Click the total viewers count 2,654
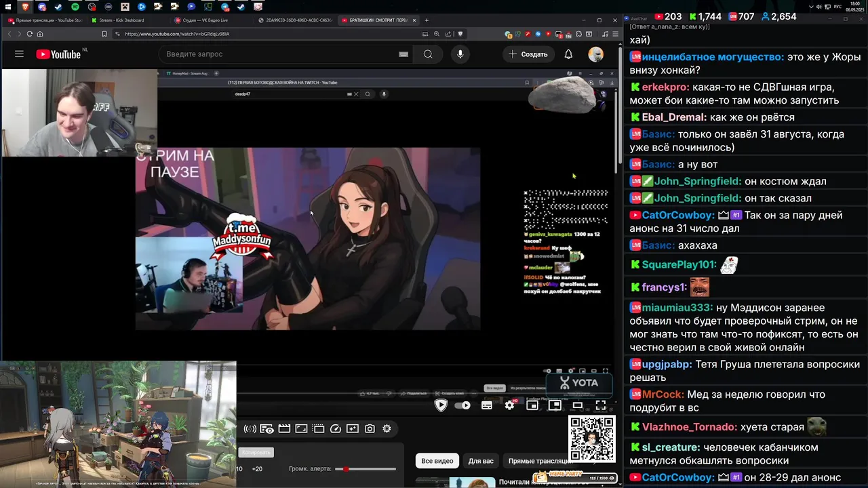Viewport: 868px width, 488px height. coord(783,16)
